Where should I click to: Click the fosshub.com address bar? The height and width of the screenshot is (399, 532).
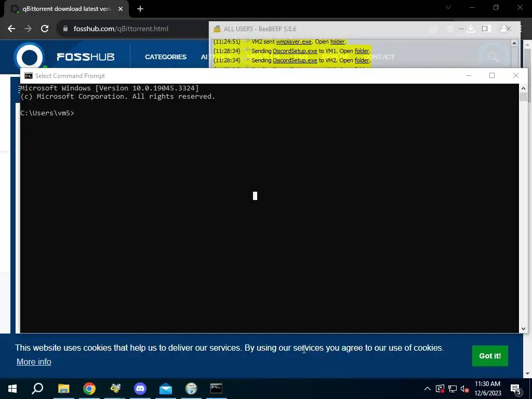coord(121,29)
